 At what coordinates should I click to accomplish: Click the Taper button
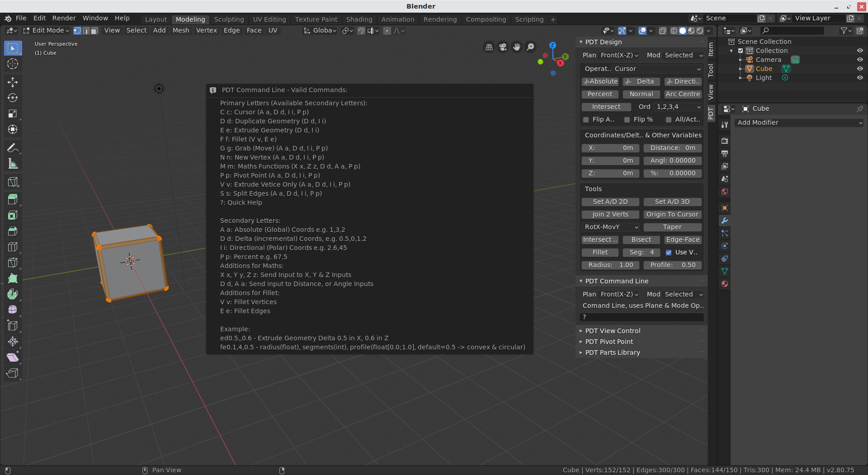[x=672, y=227]
